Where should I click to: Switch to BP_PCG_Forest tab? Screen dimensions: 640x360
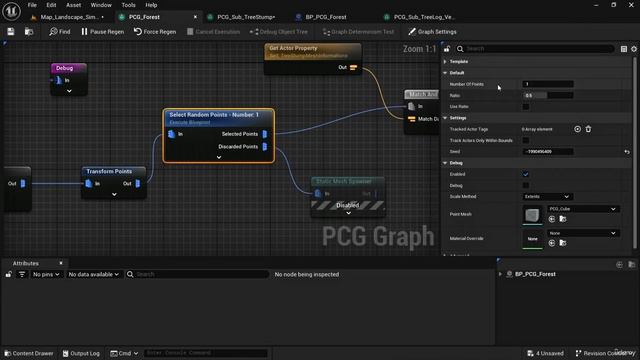tap(326, 17)
